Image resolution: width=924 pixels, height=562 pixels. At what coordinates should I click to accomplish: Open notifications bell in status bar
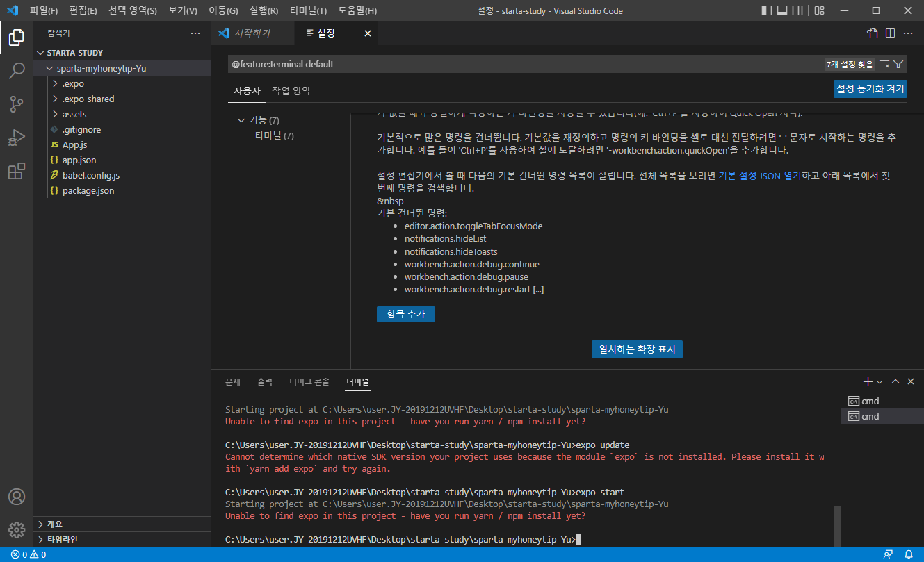pyautogui.click(x=909, y=554)
